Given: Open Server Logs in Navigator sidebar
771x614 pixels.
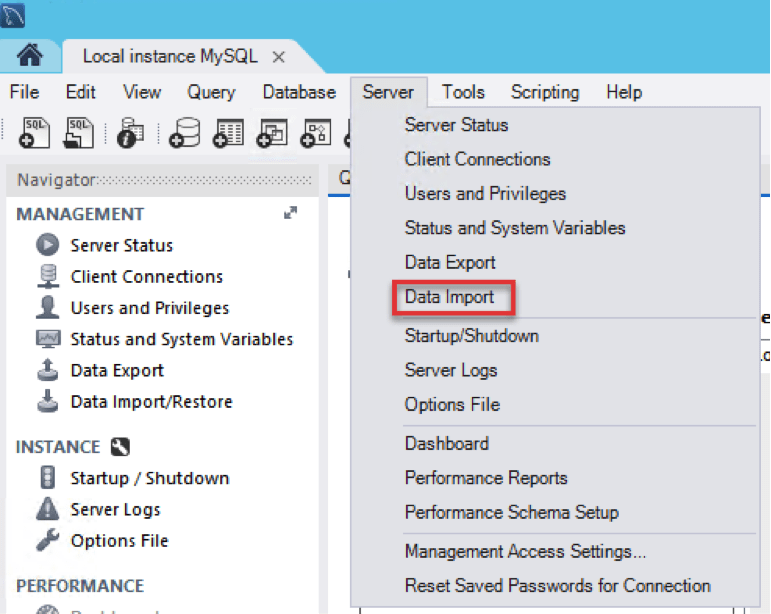Looking at the screenshot, I should tap(115, 510).
